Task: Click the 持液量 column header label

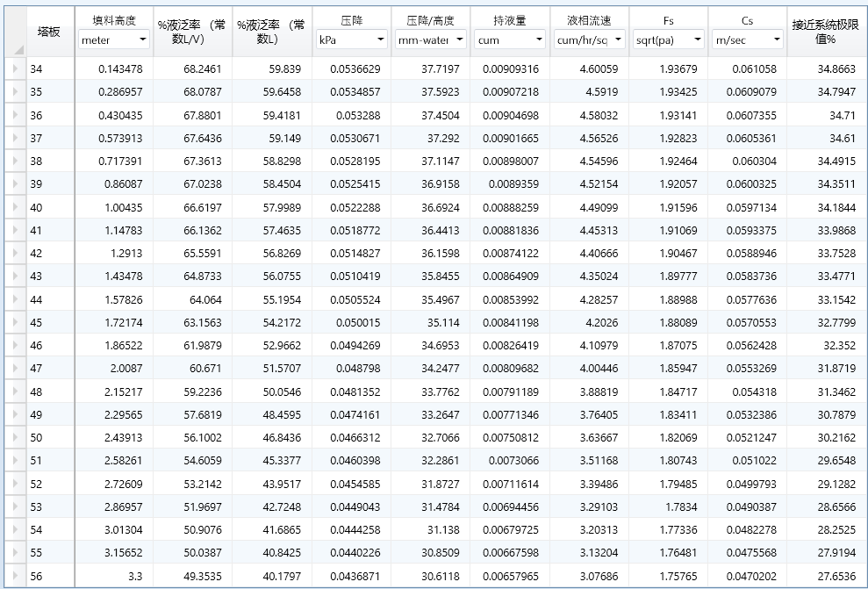Action: pos(510,20)
